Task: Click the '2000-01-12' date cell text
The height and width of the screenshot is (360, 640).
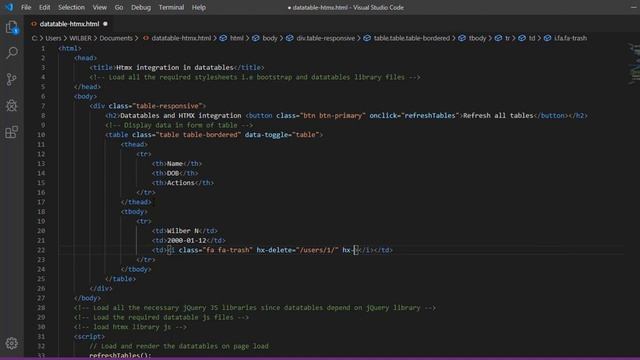Action: click(187, 240)
